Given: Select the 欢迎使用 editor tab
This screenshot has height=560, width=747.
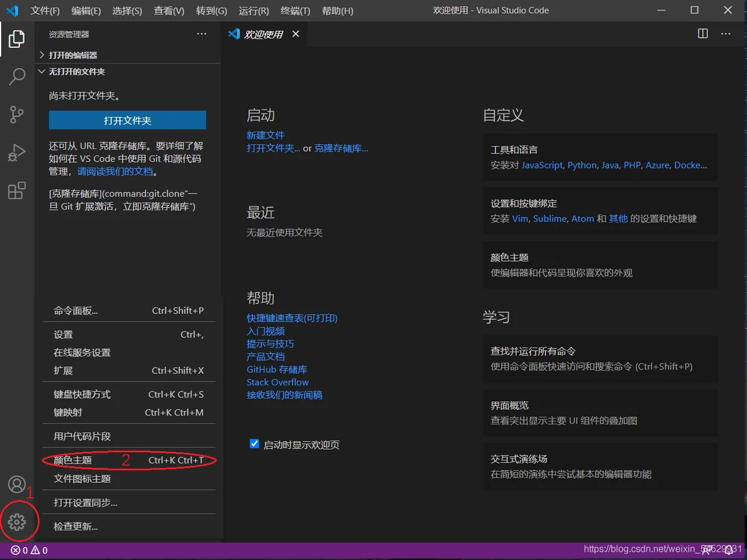Looking at the screenshot, I should pos(264,34).
